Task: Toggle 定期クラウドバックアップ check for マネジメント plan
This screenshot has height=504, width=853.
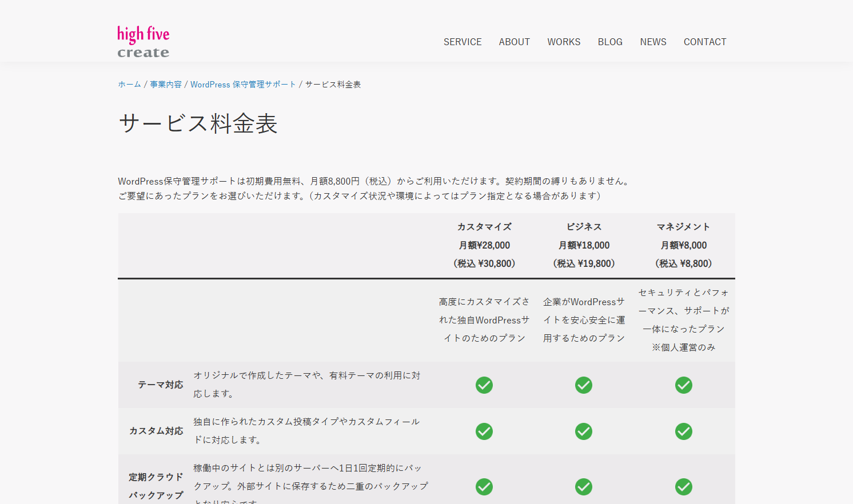Action: pyautogui.click(x=683, y=487)
